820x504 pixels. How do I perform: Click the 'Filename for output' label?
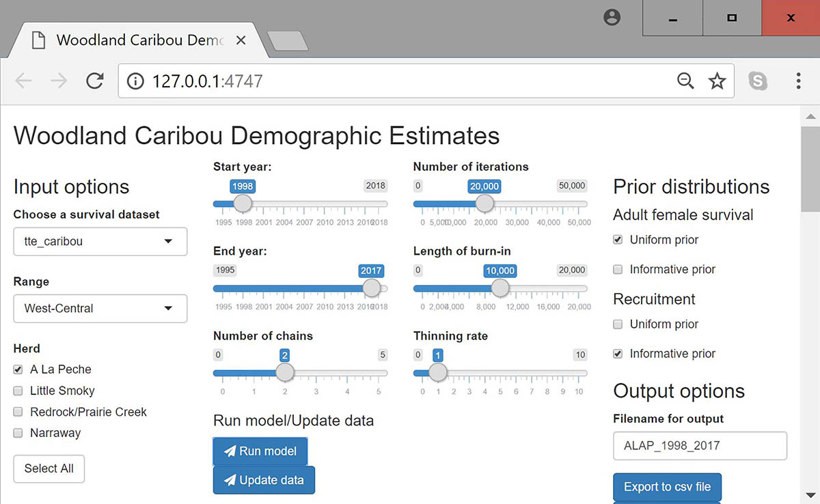[668, 419]
